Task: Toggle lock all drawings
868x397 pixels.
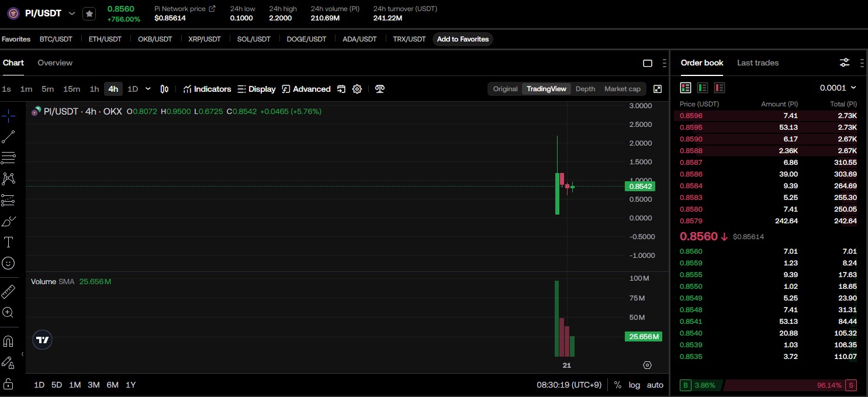Action: [8, 384]
